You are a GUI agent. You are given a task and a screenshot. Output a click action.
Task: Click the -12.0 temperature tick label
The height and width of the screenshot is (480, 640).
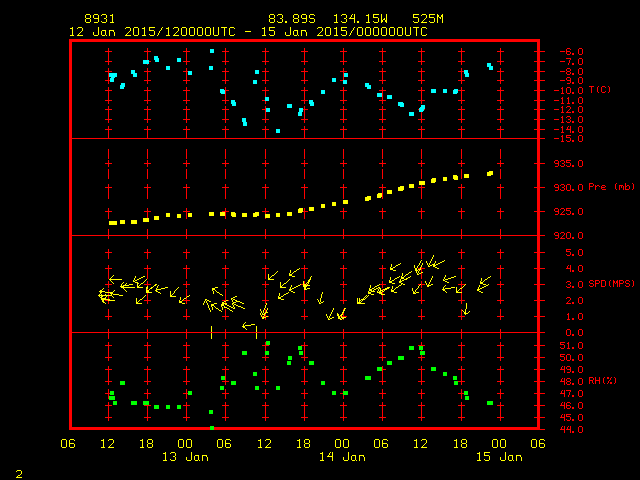point(569,110)
